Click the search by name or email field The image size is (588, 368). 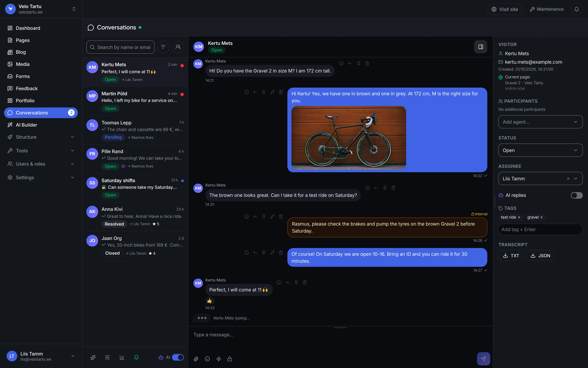coord(121,47)
